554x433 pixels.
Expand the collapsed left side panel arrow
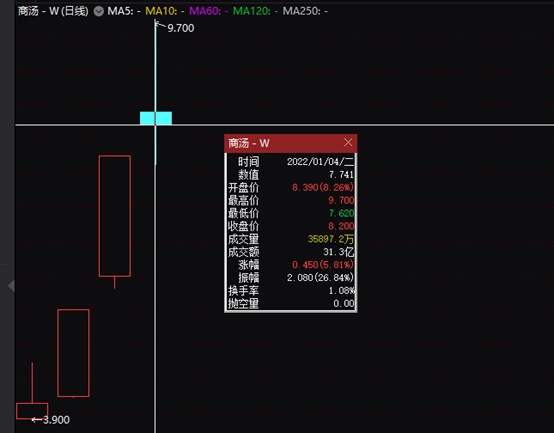point(11,285)
